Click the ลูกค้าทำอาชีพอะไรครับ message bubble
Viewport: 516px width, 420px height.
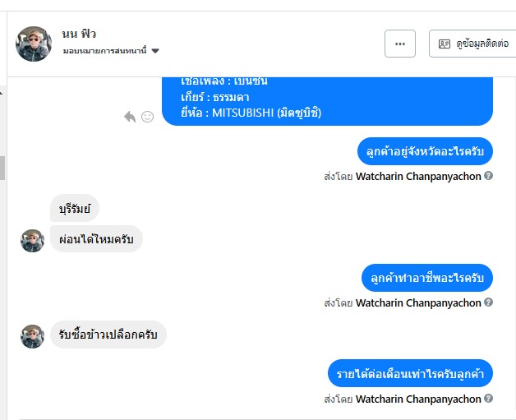[427, 278]
